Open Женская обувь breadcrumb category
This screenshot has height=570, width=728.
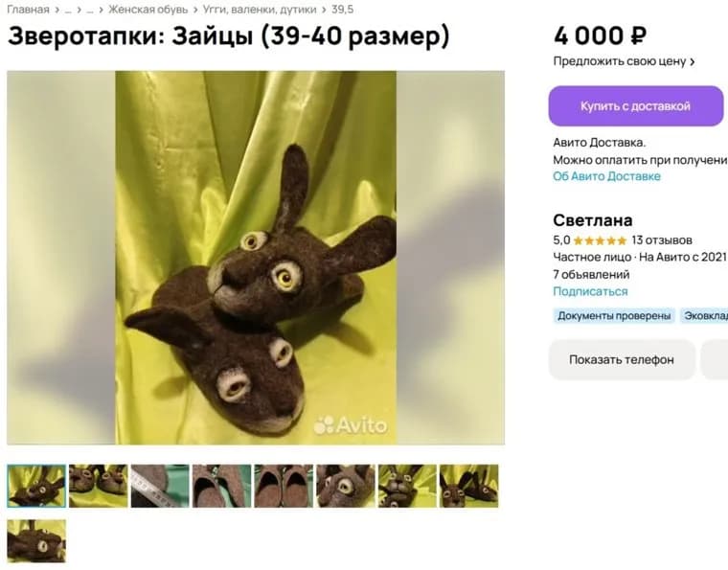(148, 10)
